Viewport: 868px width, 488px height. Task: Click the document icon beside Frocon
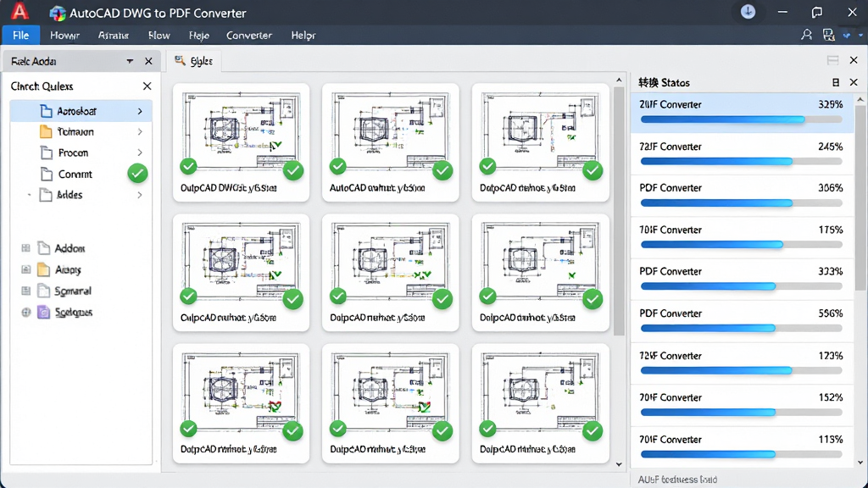47,152
